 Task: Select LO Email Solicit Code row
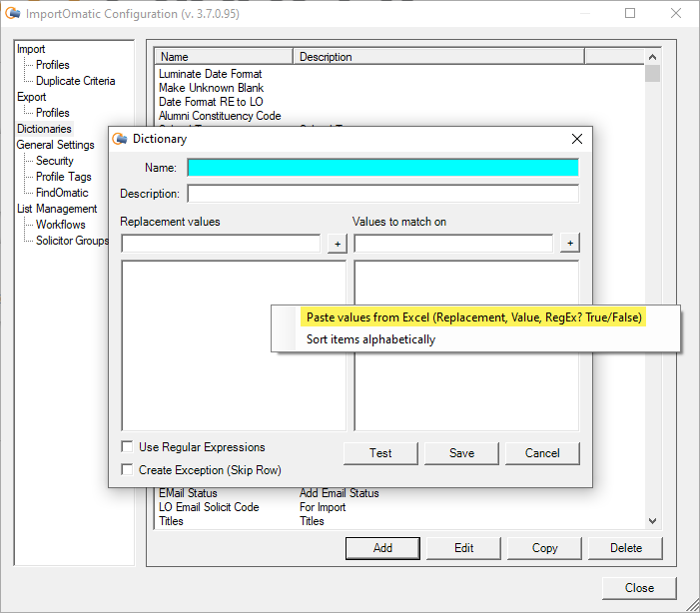[x=209, y=507]
